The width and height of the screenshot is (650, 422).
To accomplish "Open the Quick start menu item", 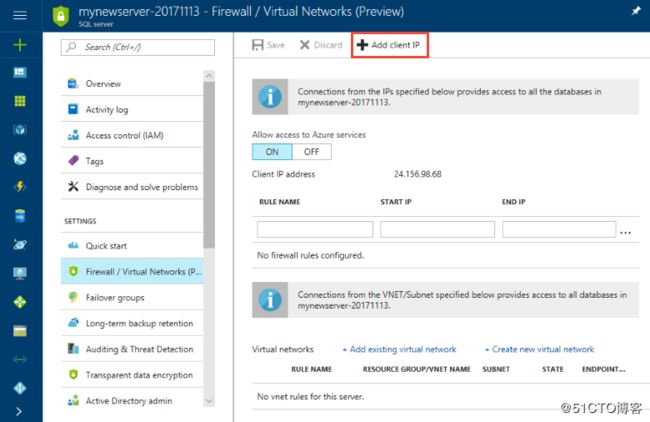I will pos(132,246).
